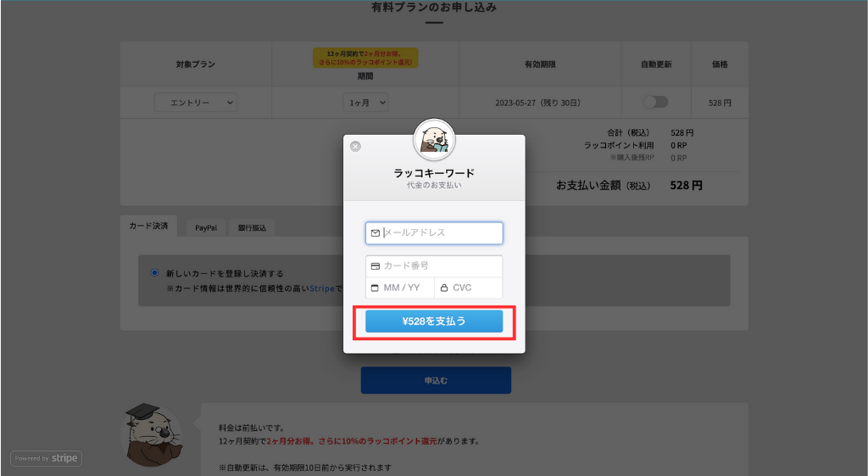Click the email address input field
Screen dimensions: 868x476
pyautogui.click(x=434, y=232)
